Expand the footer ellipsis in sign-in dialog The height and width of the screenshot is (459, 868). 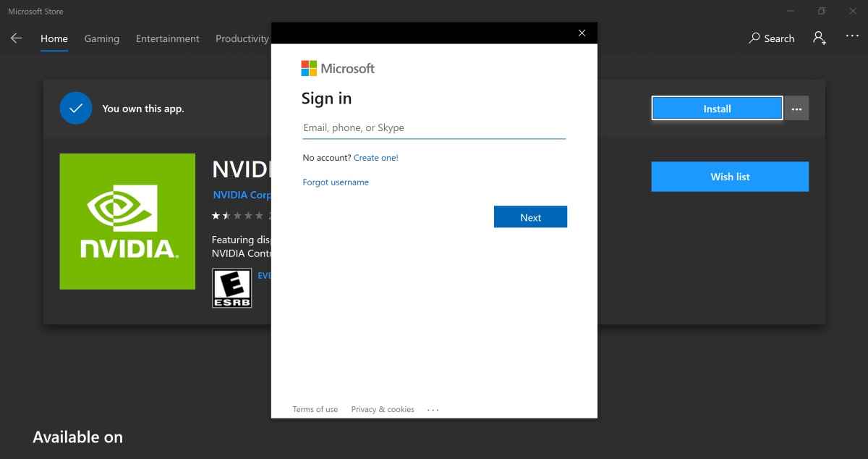coord(433,410)
